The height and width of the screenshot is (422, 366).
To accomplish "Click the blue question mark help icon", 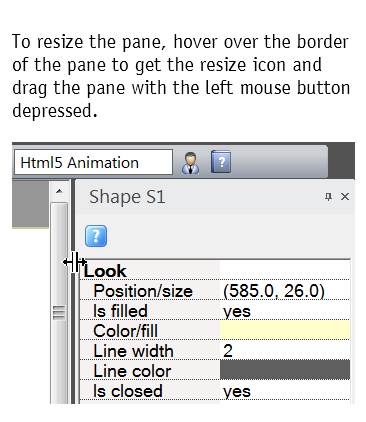I will (x=96, y=236).
